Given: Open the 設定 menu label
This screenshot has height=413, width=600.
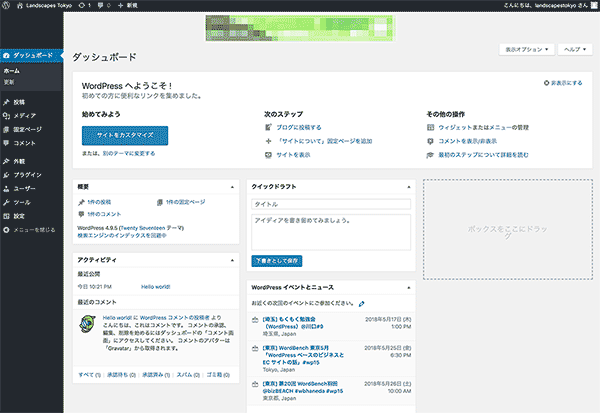Looking at the screenshot, I should click(x=19, y=216).
